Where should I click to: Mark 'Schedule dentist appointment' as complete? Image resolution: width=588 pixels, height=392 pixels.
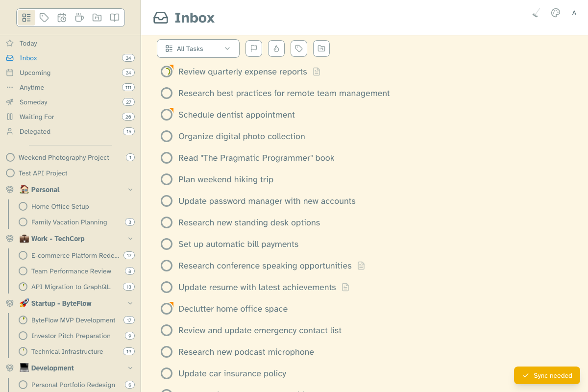(x=167, y=115)
